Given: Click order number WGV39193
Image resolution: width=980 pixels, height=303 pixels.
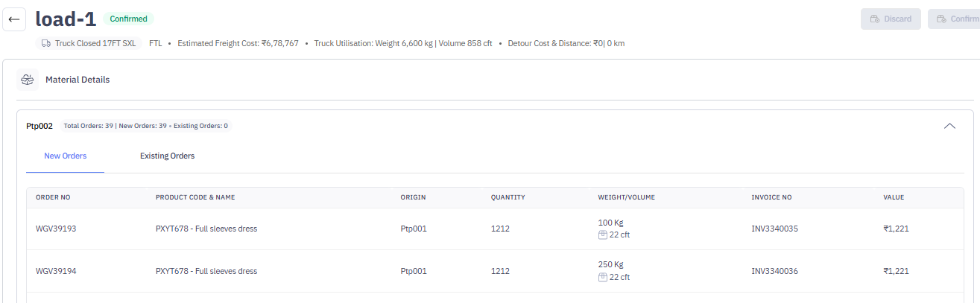Looking at the screenshot, I should 56,229.
